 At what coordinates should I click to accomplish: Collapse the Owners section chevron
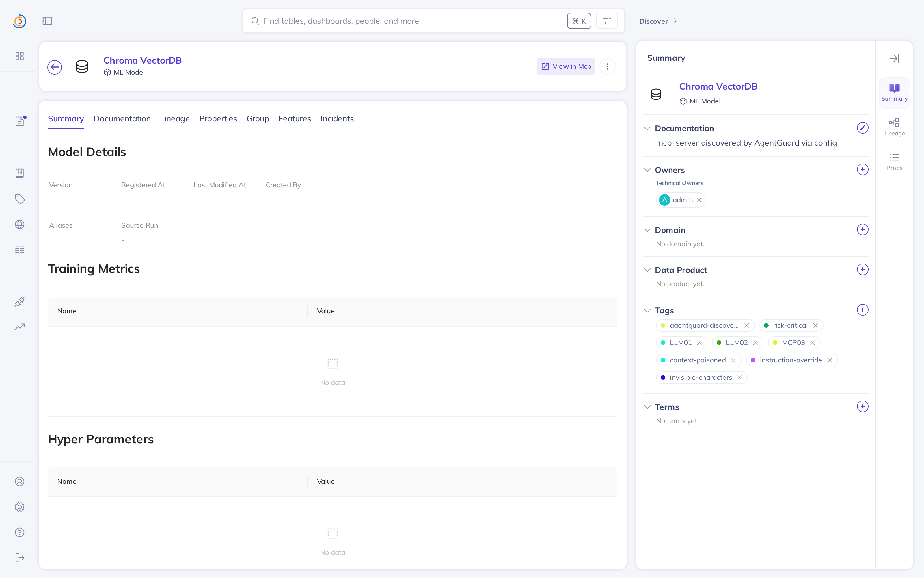[647, 170]
